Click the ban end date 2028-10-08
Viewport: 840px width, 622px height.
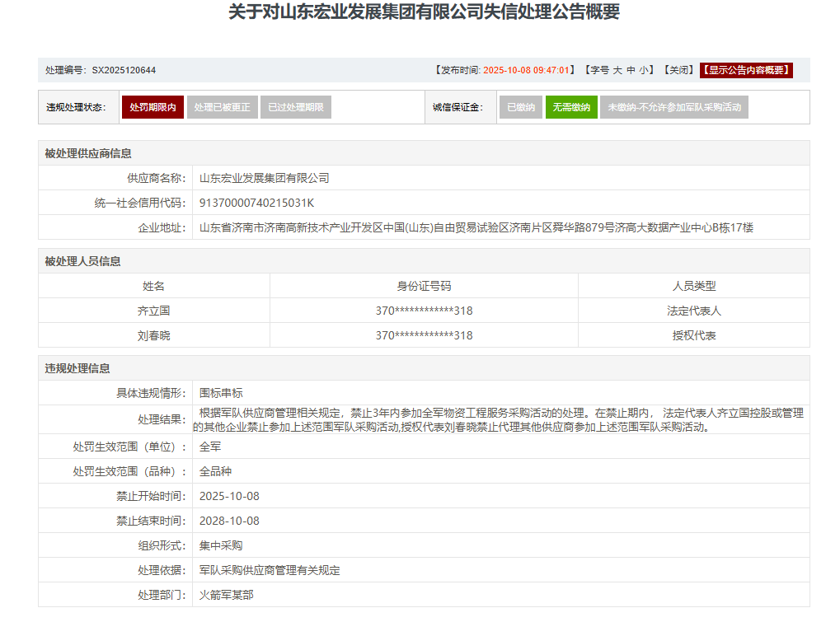point(229,521)
